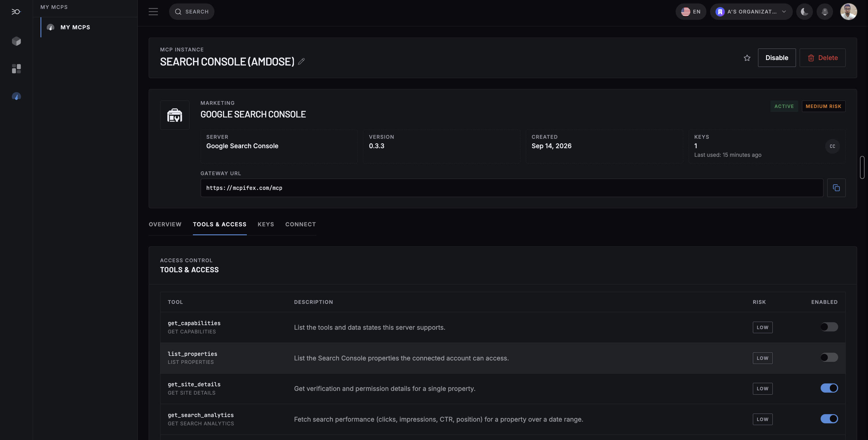Click the red Delete button
This screenshot has width=868, height=440.
point(823,58)
